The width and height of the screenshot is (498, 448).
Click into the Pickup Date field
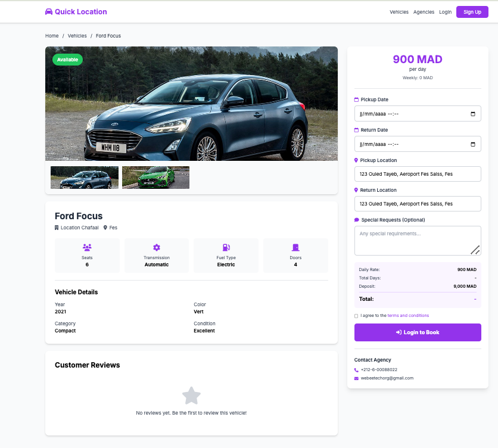point(418,114)
